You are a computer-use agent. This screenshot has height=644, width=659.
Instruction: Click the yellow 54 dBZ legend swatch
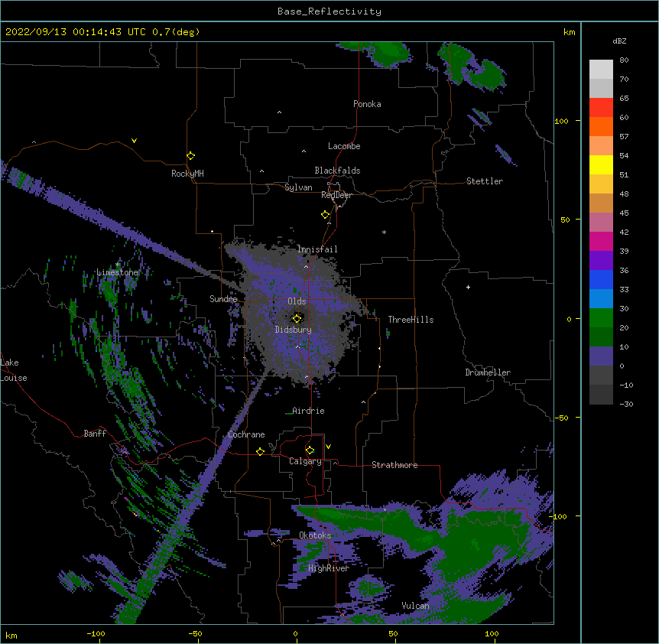[x=601, y=164]
